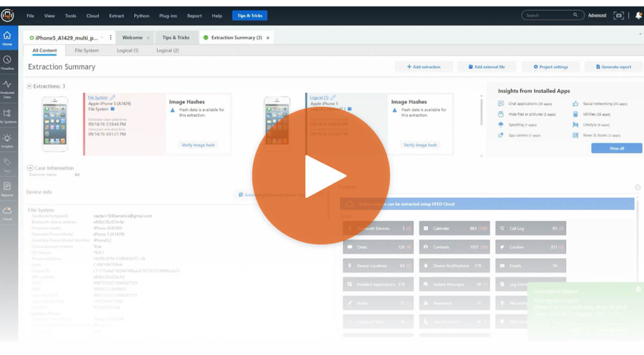Click View all under Insights
644x355 pixels.
(x=616, y=149)
